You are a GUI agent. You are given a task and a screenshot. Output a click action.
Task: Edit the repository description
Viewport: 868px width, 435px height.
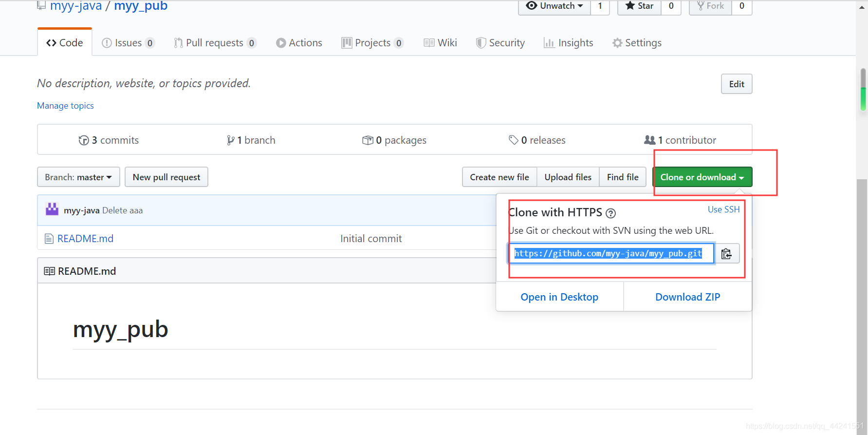[737, 84]
